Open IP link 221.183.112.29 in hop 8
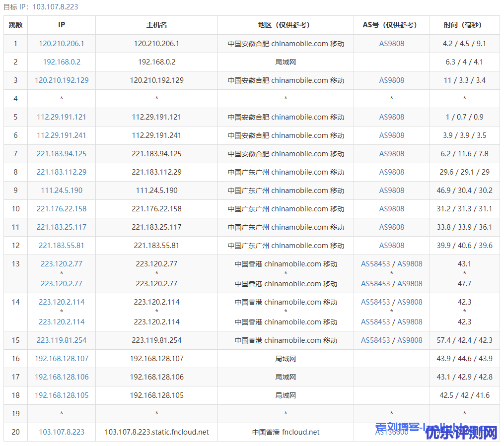The image size is (504, 446). (x=62, y=172)
